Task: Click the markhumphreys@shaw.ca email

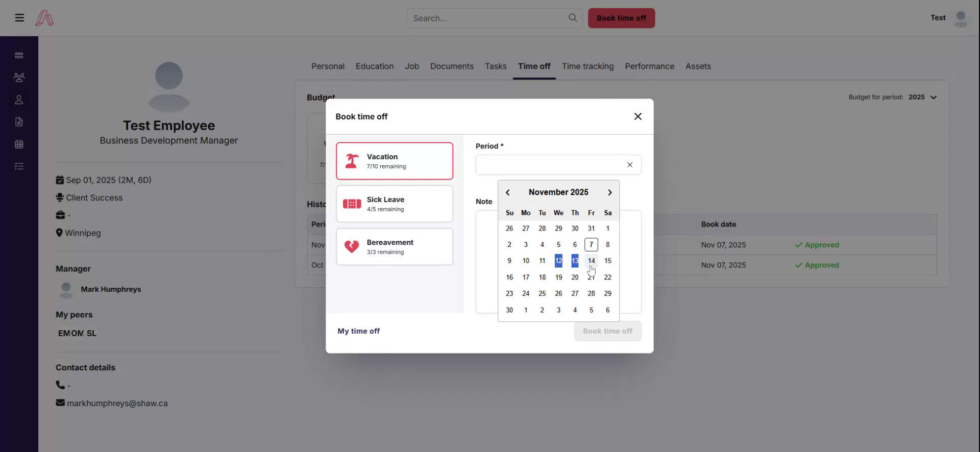Action: tap(117, 403)
